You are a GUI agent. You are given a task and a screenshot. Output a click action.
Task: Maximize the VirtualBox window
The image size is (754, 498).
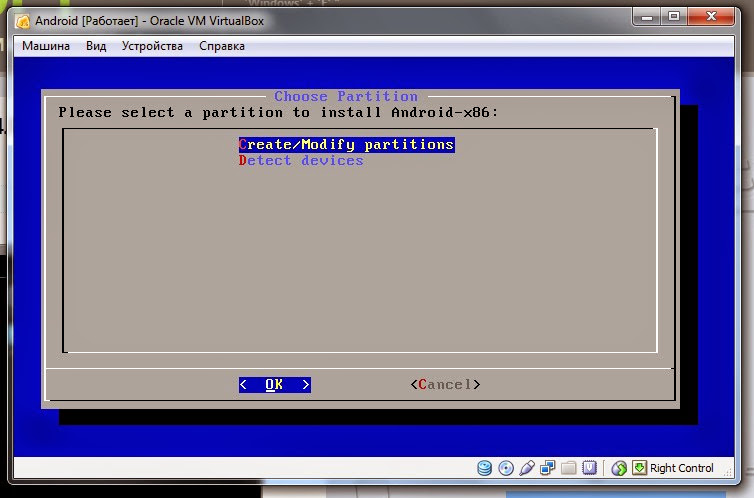click(674, 17)
